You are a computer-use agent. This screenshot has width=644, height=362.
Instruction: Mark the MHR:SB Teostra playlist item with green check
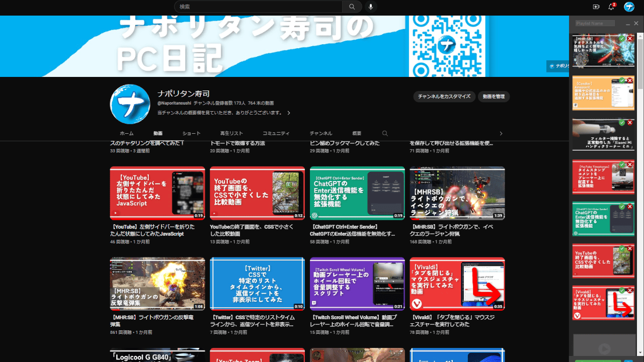[x=622, y=38]
